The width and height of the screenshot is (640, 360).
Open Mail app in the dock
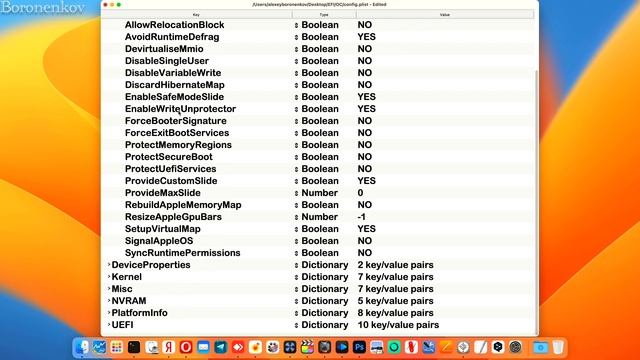[203, 347]
